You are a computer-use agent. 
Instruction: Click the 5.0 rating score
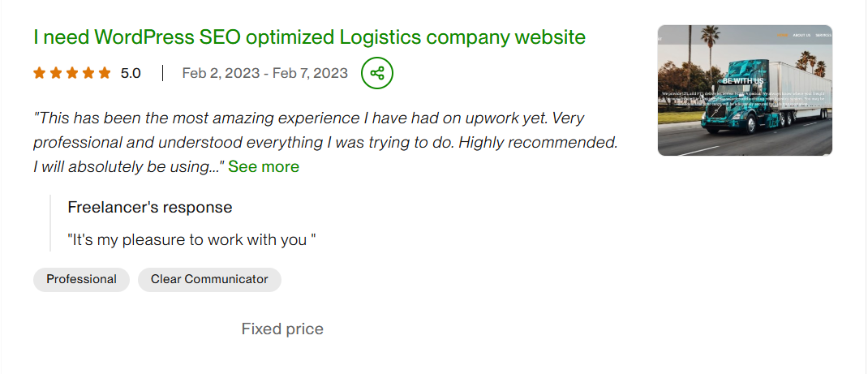click(x=131, y=73)
